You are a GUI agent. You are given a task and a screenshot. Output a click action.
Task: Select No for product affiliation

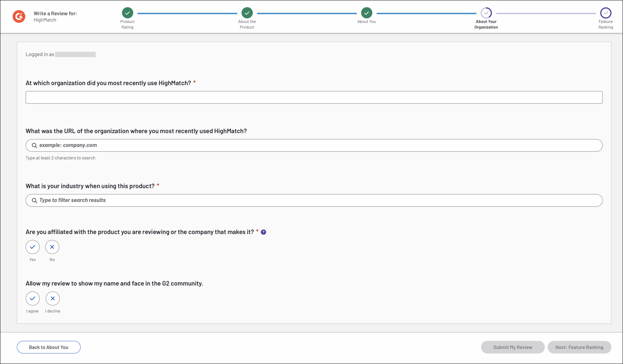[52, 247]
